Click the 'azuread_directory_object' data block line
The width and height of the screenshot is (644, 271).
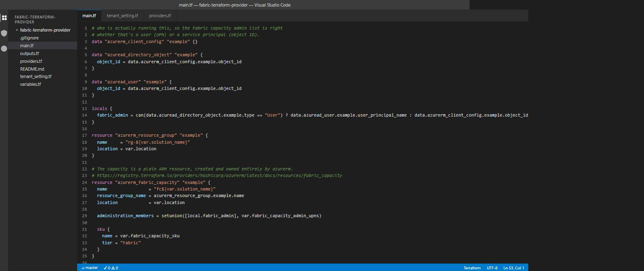click(147, 55)
